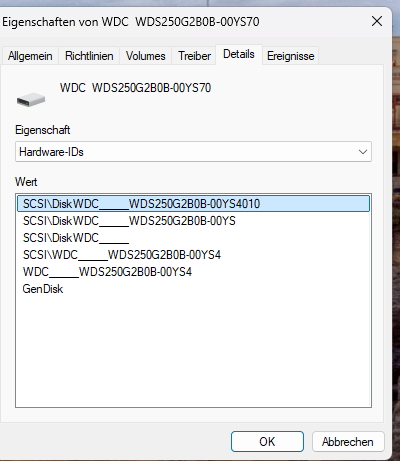The height and width of the screenshot is (461, 400).
Task: Click the dialog title bar text
Action: click(x=131, y=22)
